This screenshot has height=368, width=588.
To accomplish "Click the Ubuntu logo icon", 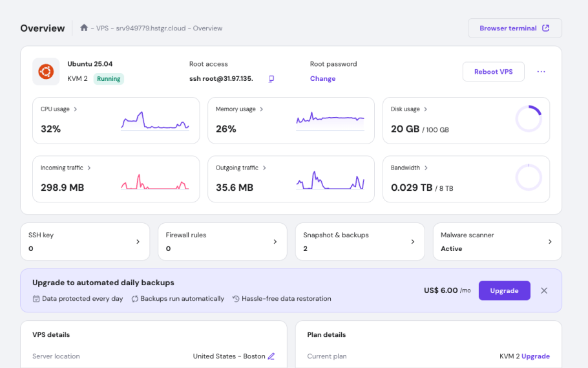I will click(46, 71).
